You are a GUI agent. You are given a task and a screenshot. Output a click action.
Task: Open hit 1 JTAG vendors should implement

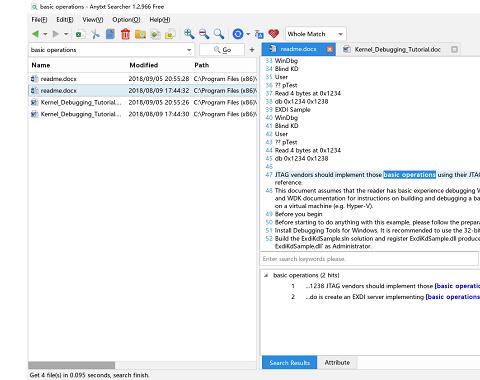(x=392, y=286)
